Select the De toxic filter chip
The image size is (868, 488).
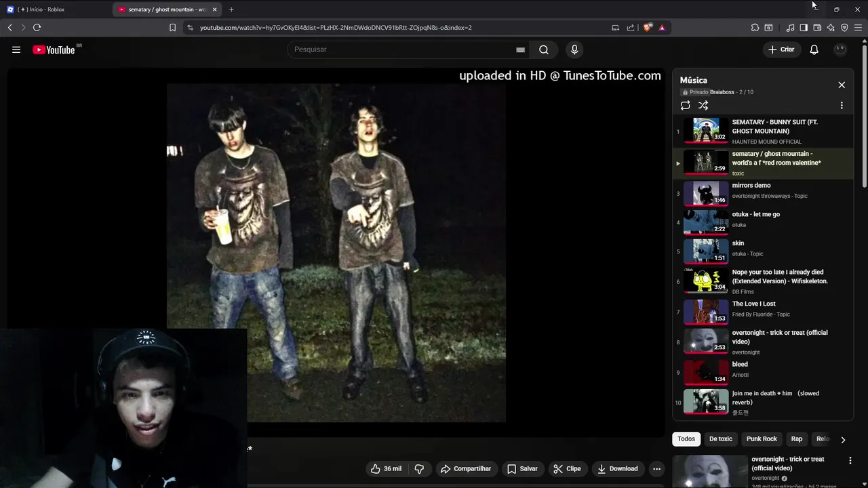pos(721,439)
